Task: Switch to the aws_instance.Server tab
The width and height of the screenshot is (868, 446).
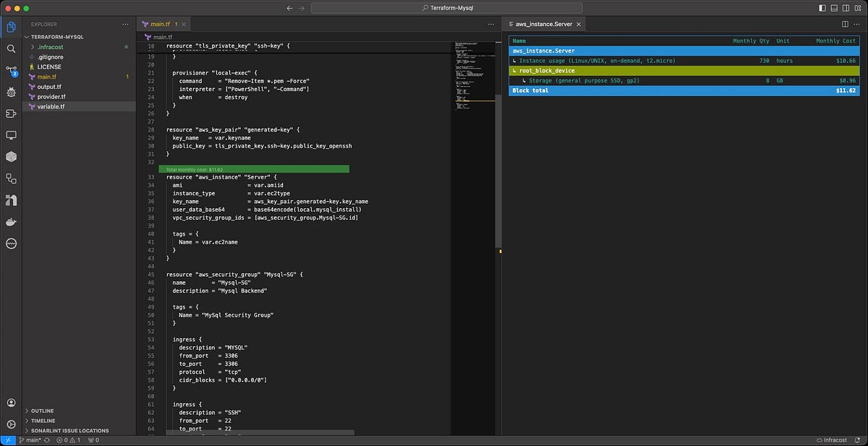Action: (x=544, y=23)
